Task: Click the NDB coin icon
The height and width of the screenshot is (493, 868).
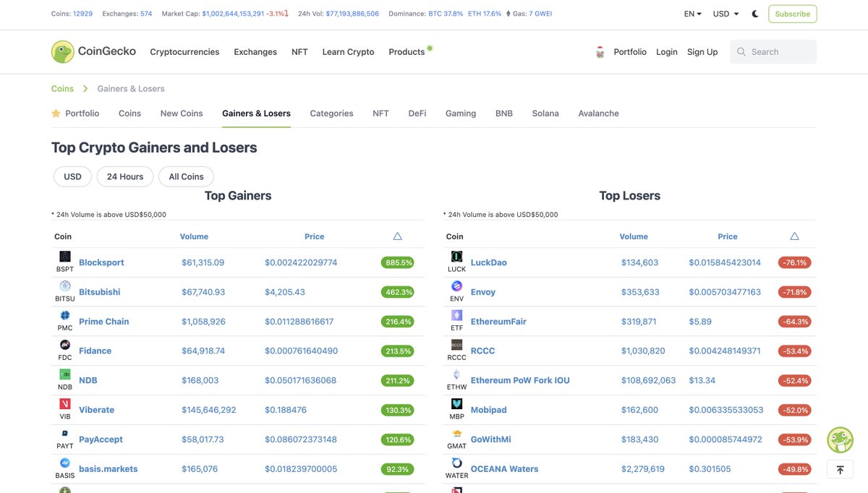Action: click(x=65, y=374)
